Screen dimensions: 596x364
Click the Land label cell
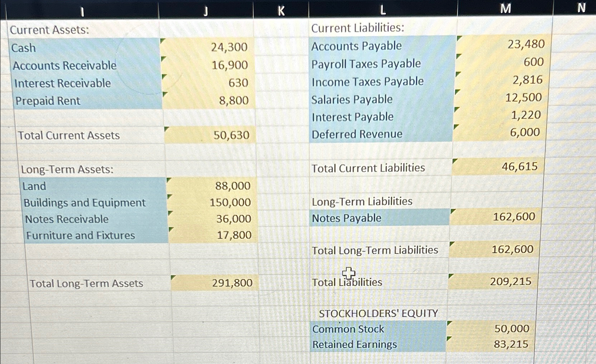click(94, 186)
